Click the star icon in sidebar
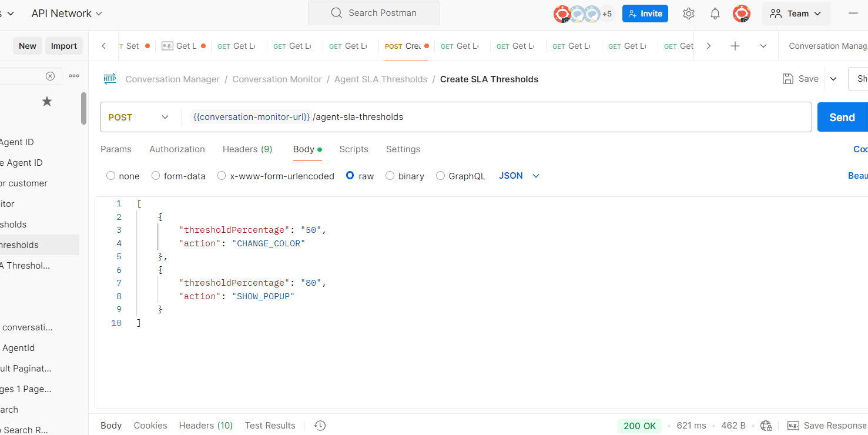868x435 pixels. point(47,102)
